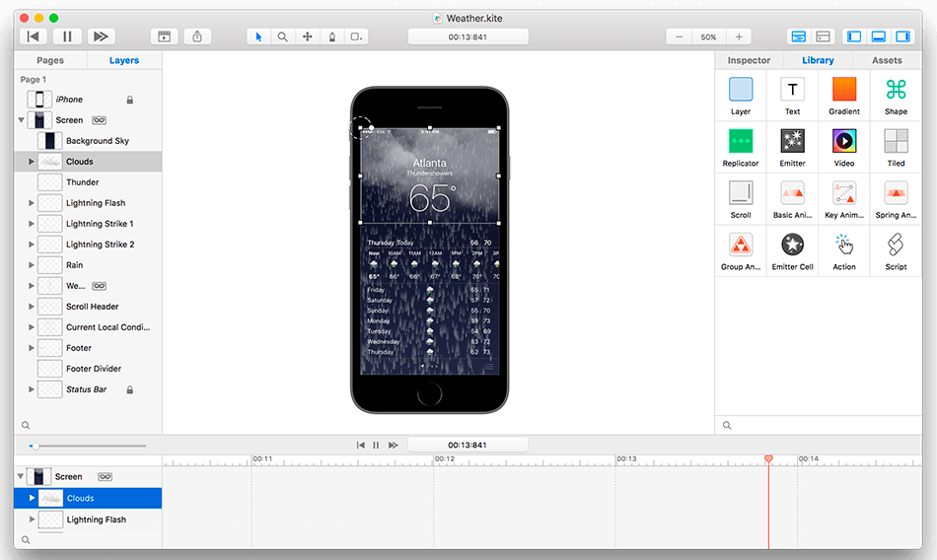Expand the Footer layer

(32, 348)
